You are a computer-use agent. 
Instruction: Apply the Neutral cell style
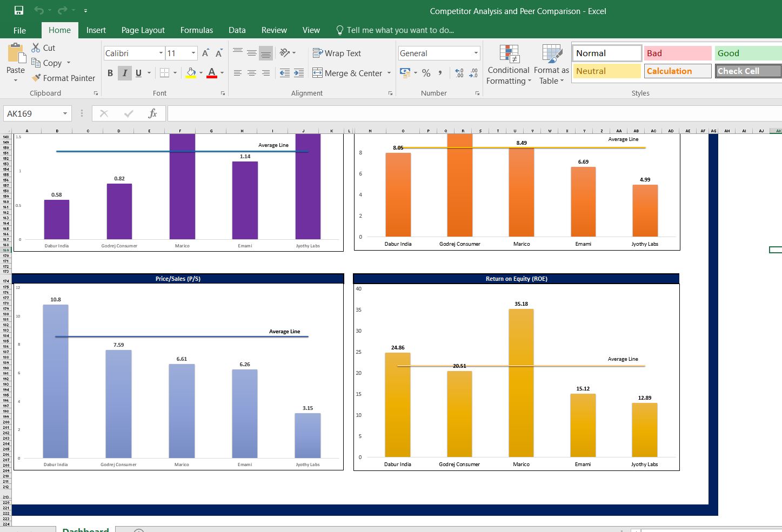607,71
